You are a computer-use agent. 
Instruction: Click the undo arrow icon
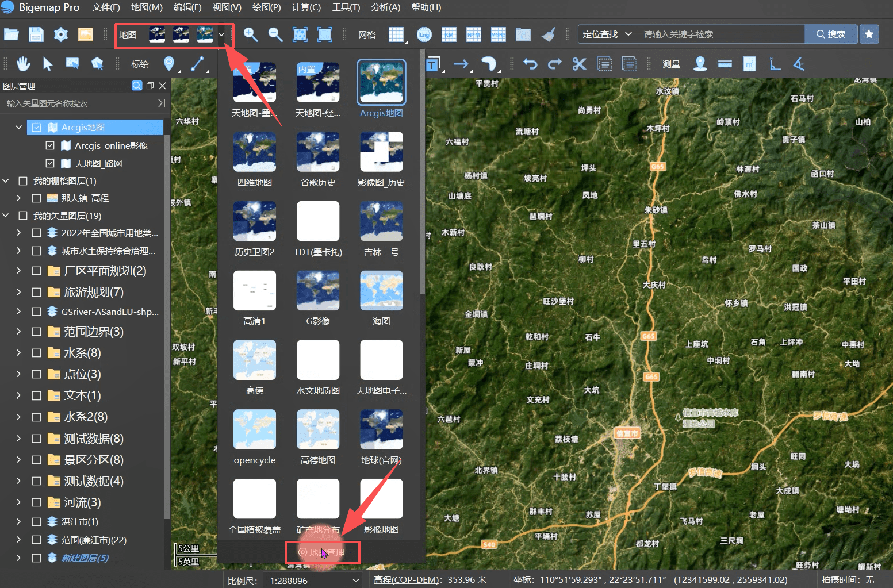[x=530, y=64]
